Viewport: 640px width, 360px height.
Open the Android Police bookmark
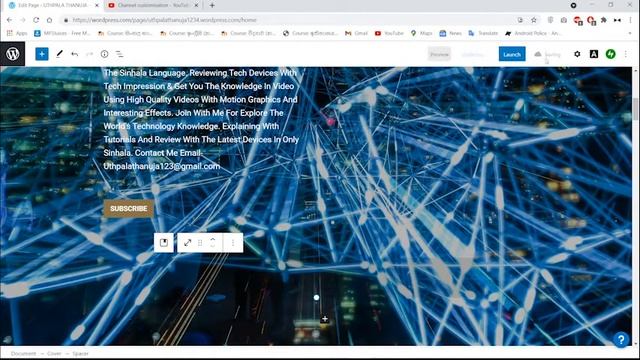[x=533, y=33]
